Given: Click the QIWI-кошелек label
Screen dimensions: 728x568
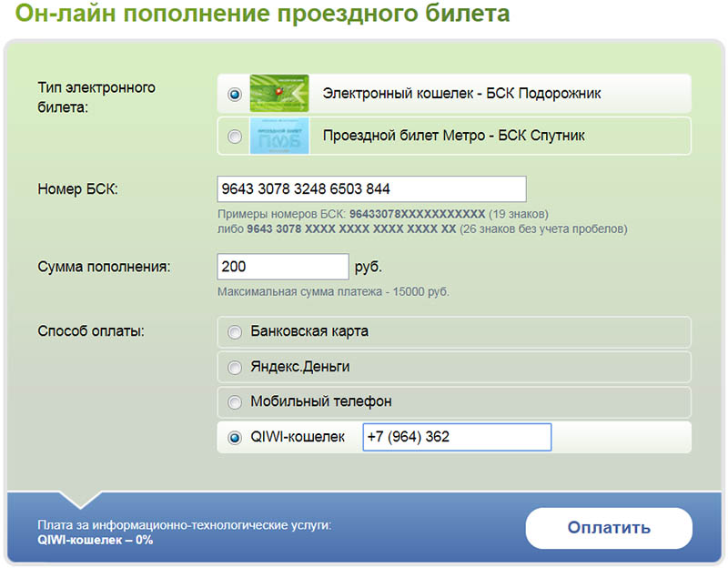Looking at the screenshot, I should coord(298,437).
